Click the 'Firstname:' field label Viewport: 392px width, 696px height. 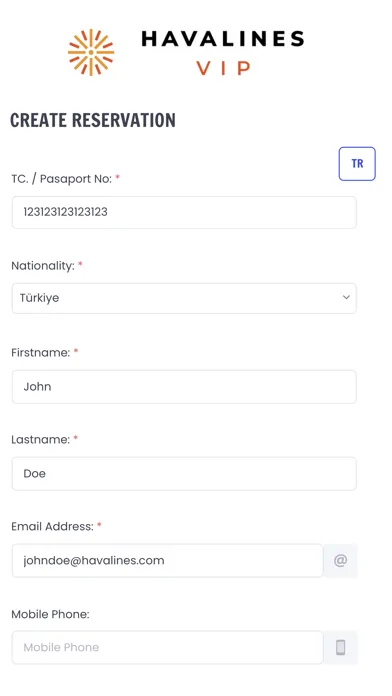point(40,353)
